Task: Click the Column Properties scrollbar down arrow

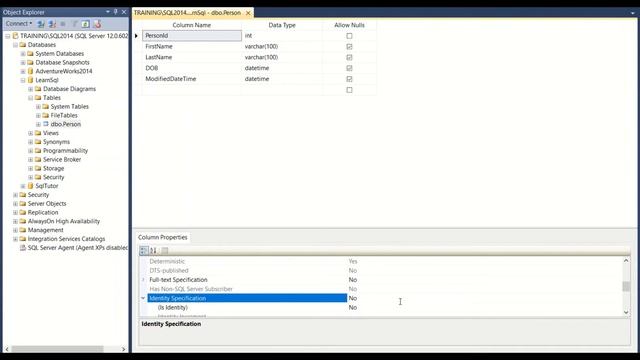Action: [x=626, y=312]
